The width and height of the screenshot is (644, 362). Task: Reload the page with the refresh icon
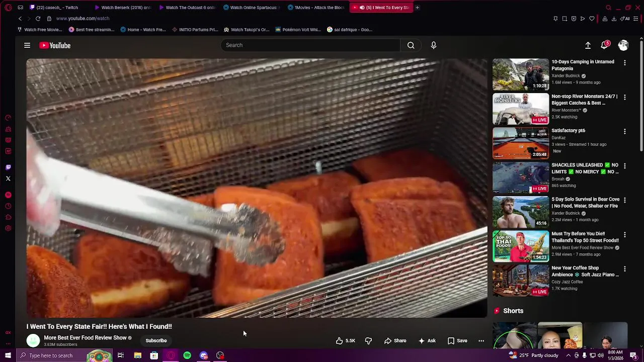click(38, 19)
